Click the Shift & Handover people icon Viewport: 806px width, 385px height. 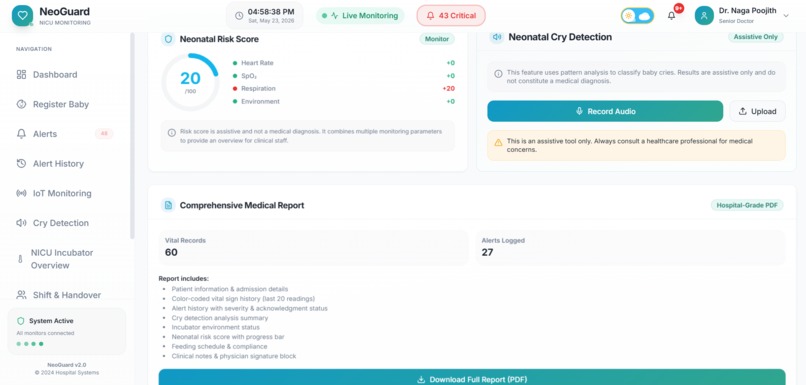(21, 295)
